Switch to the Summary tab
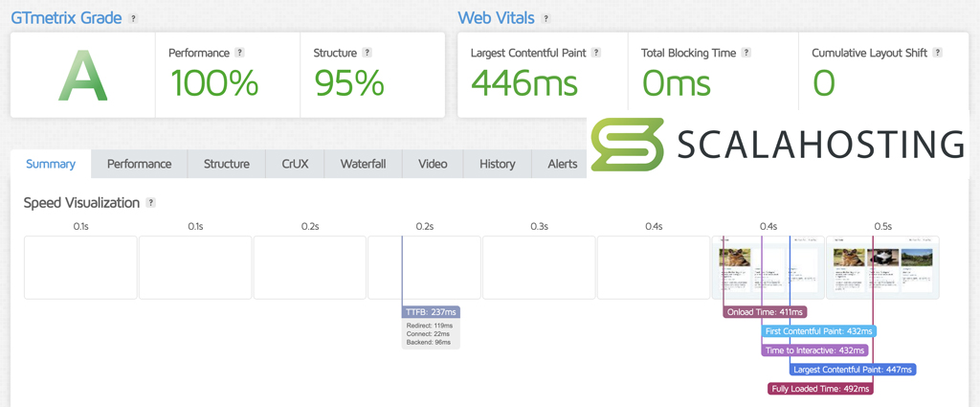 (51, 164)
